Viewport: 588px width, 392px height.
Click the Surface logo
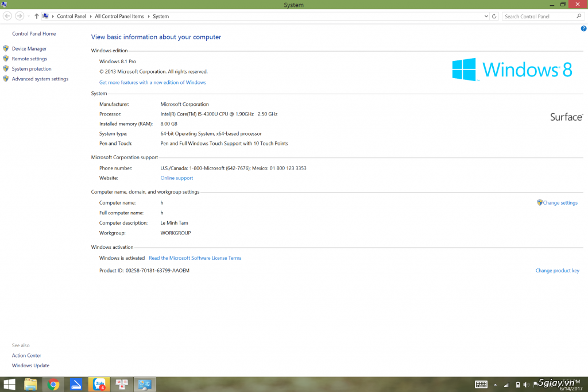[x=567, y=117]
